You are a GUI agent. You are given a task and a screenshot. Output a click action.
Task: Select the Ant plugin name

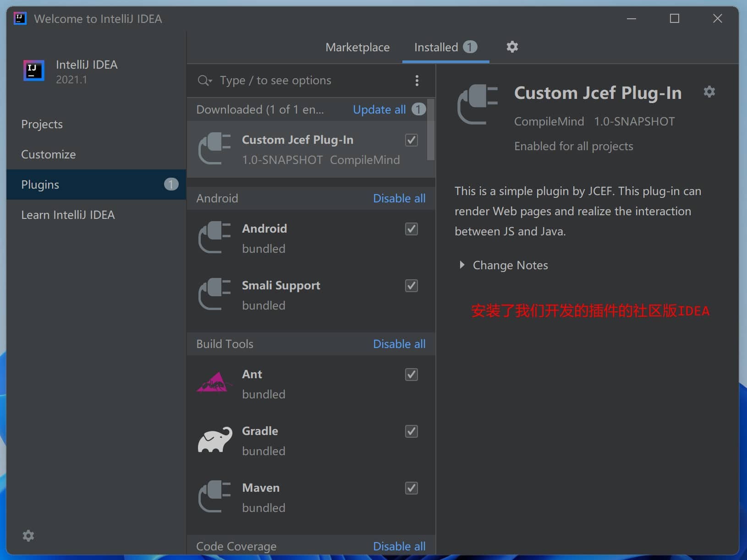pyautogui.click(x=252, y=374)
